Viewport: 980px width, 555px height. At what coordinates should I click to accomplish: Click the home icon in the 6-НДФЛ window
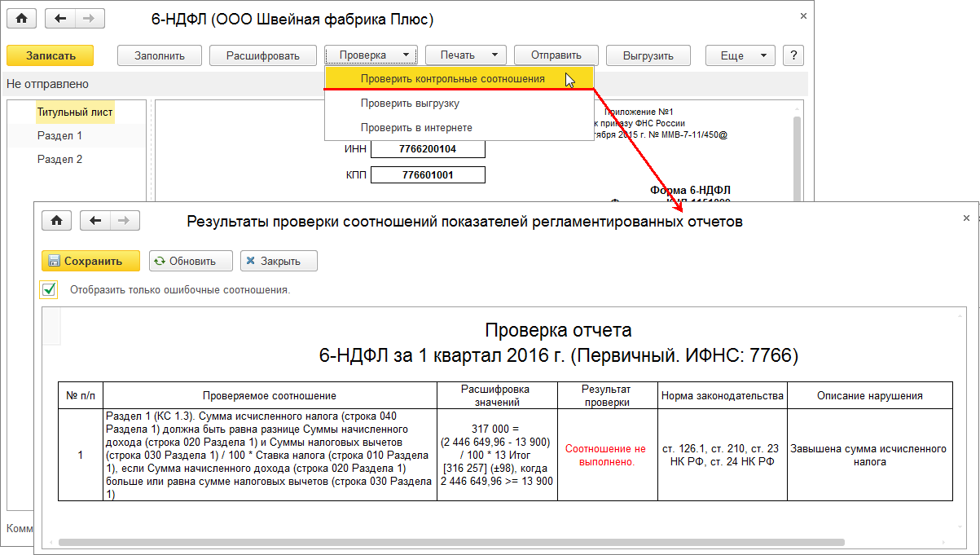(x=22, y=18)
